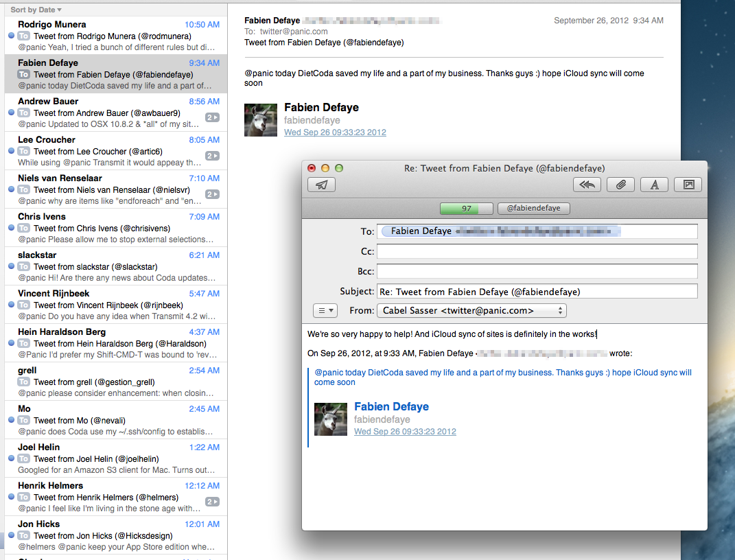735x560 pixels.
Task: Click the Reply All arrows icon
Action: point(587,185)
